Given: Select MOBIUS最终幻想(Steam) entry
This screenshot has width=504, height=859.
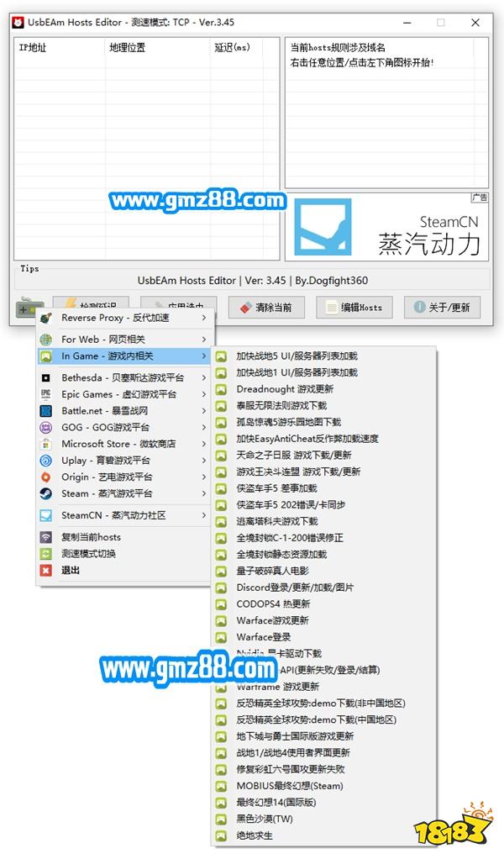Looking at the screenshot, I should 324,786.
